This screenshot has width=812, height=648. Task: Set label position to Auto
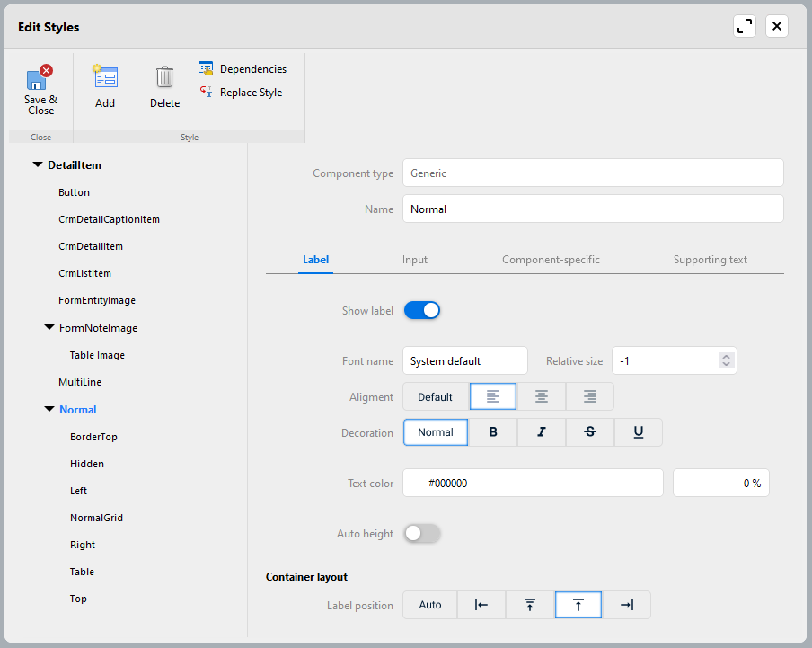pyautogui.click(x=430, y=605)
